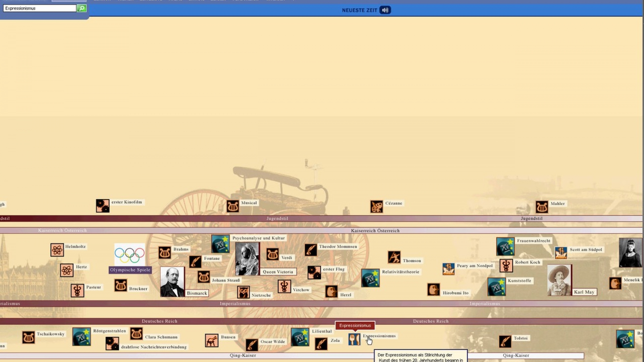Image resolution: width=644 pixels, height=362 pixels.
Task: Open the Olympische Spiele rings thumbnail
Action: [x=129, y=255]
